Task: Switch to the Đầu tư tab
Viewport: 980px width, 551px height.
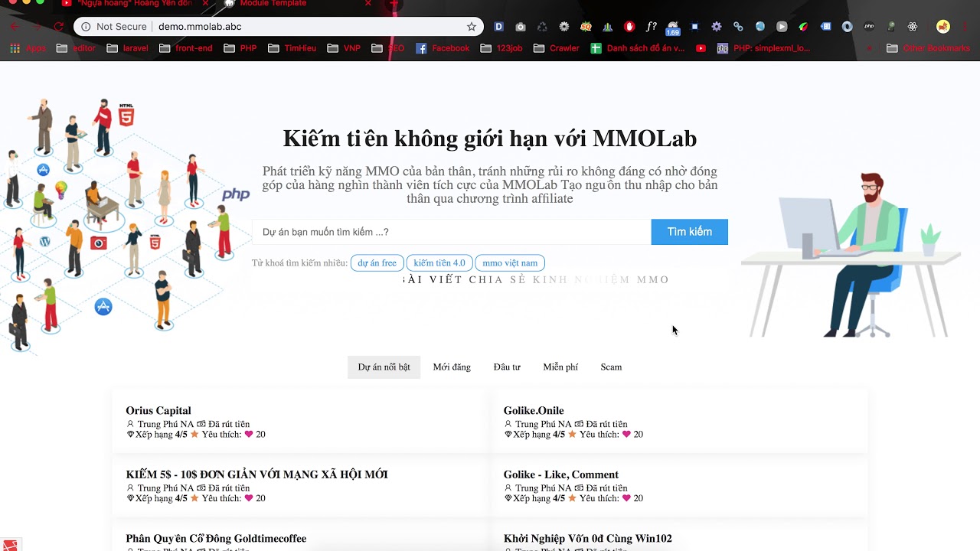Action: click(x=507, y=367)
